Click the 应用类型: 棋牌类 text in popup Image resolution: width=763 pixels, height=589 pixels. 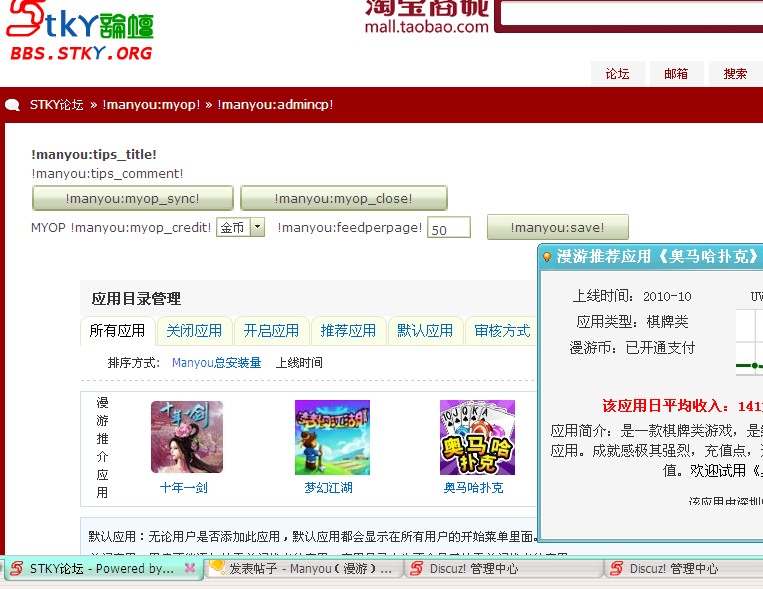[x=632, y=322]
